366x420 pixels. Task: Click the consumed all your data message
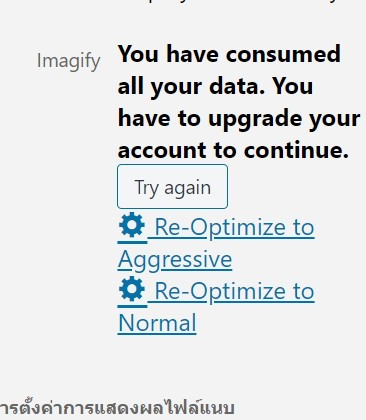pos(239,102)
